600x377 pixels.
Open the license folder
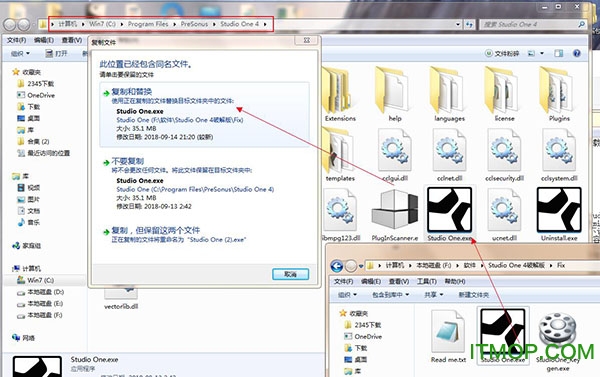pos(504,94)
